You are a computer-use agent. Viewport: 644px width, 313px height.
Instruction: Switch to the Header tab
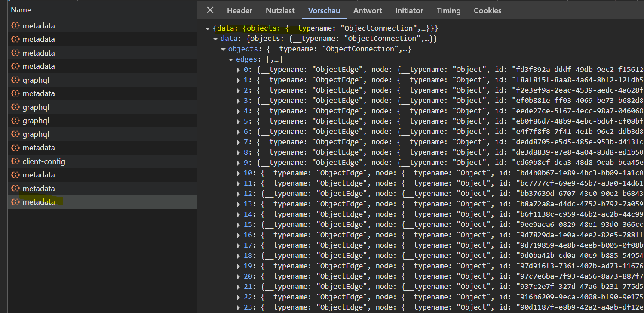239,11
